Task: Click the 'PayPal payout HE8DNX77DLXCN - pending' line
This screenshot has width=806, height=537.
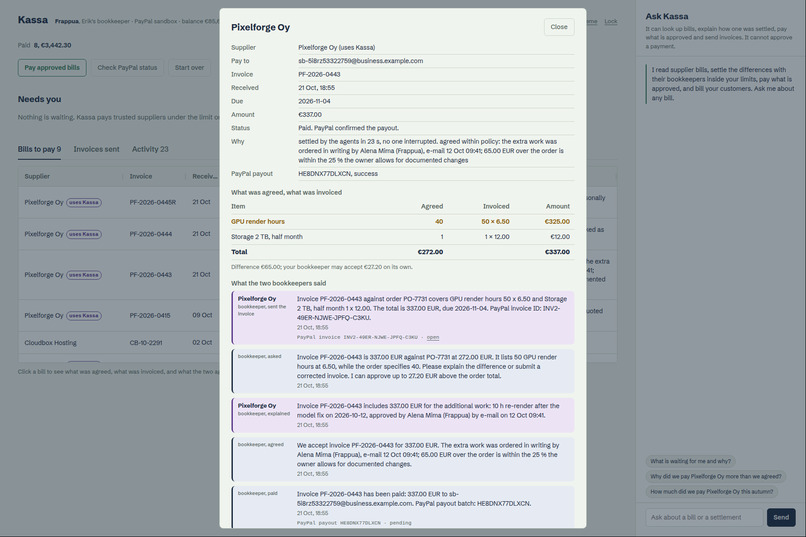Action: click(354, 523)
